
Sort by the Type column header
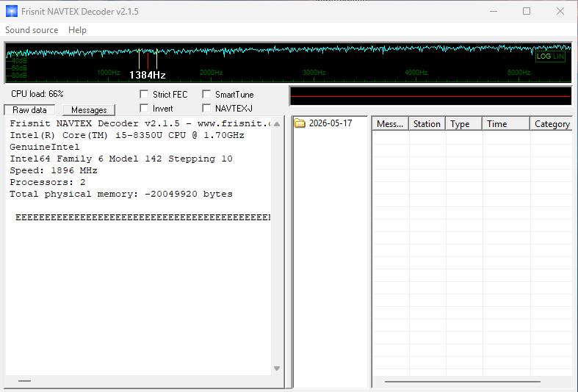[464, 124]
